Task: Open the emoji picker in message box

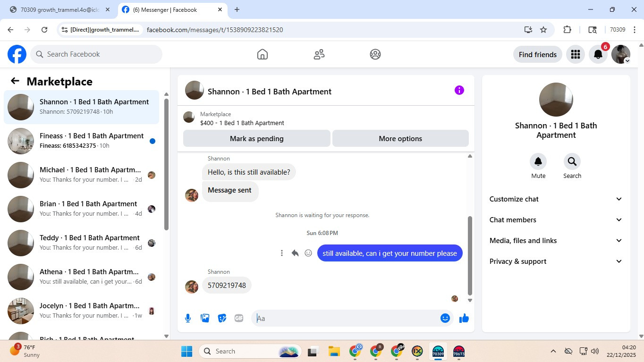Action: (x=445, y=318)
